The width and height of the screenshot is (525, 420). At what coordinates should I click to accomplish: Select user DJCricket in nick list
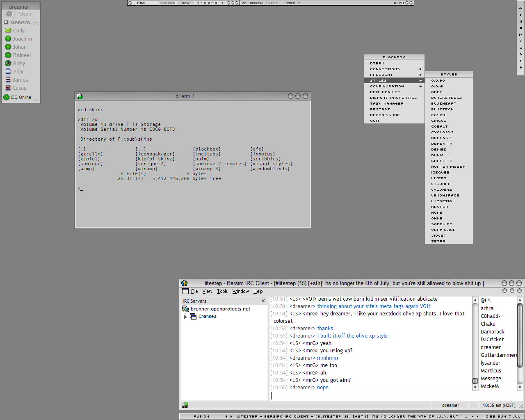click(492, 339)
